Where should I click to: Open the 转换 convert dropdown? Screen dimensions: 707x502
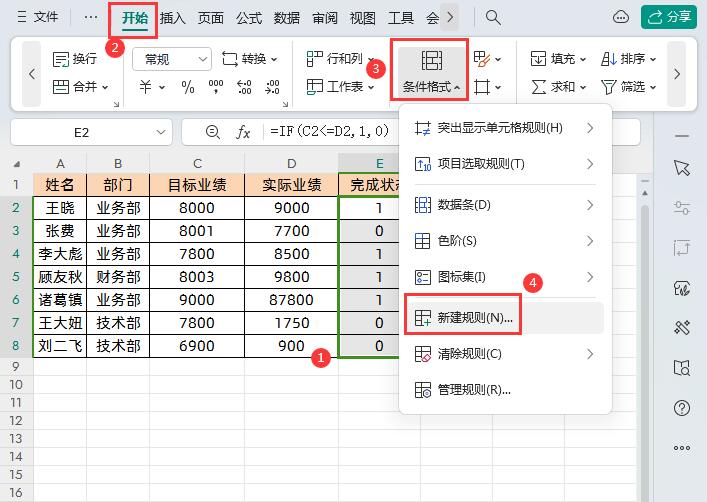pos(249,59)
